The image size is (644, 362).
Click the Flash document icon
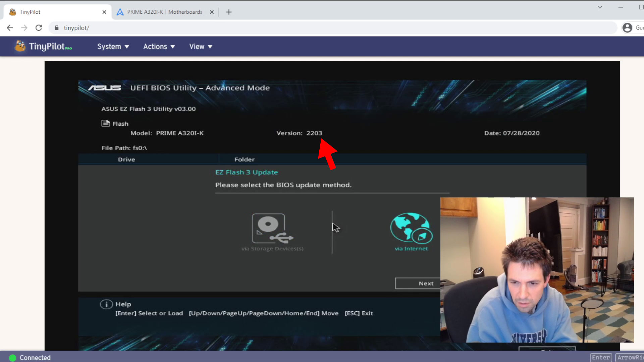pos(106,123)
